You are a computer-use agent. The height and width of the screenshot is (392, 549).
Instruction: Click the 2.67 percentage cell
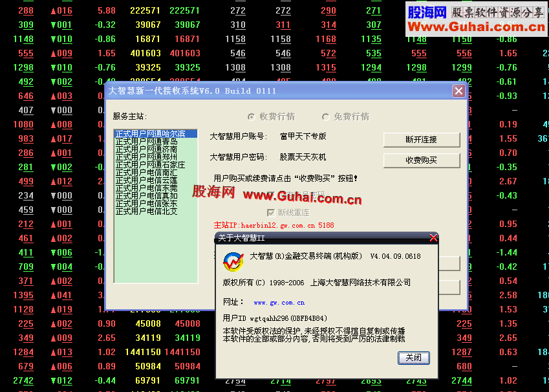tap(508, 182)
